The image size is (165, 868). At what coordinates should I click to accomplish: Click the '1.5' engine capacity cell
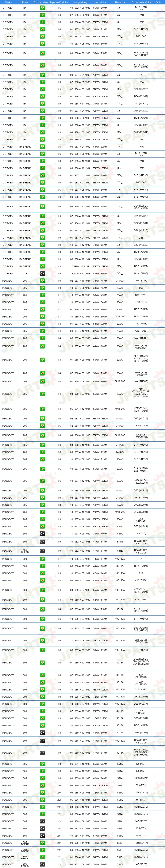pos(59,533)
